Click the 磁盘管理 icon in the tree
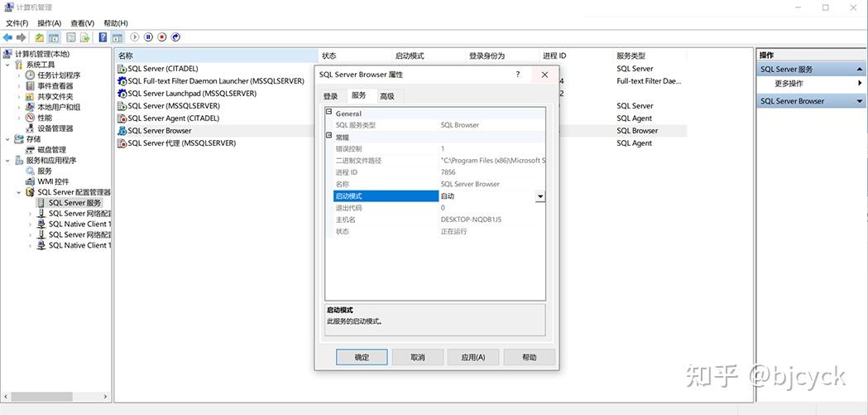This screenshot has height=415, width=868. [x=30, y=150]
